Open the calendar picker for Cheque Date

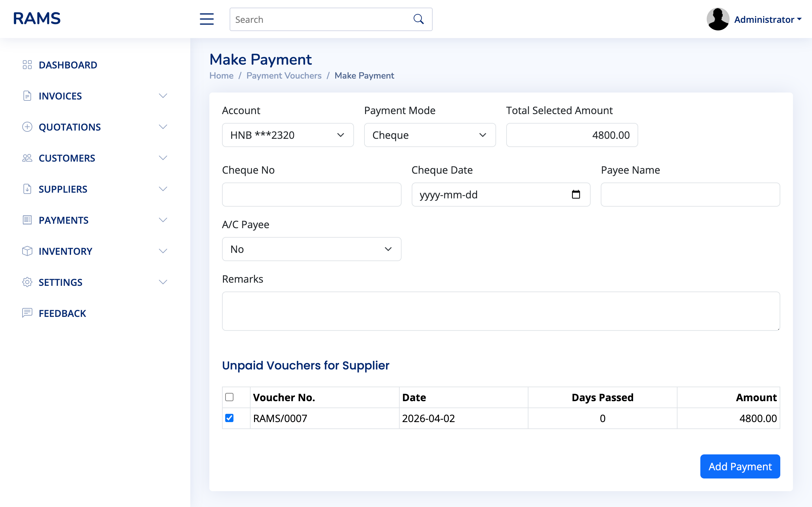[x=576, y=195]
